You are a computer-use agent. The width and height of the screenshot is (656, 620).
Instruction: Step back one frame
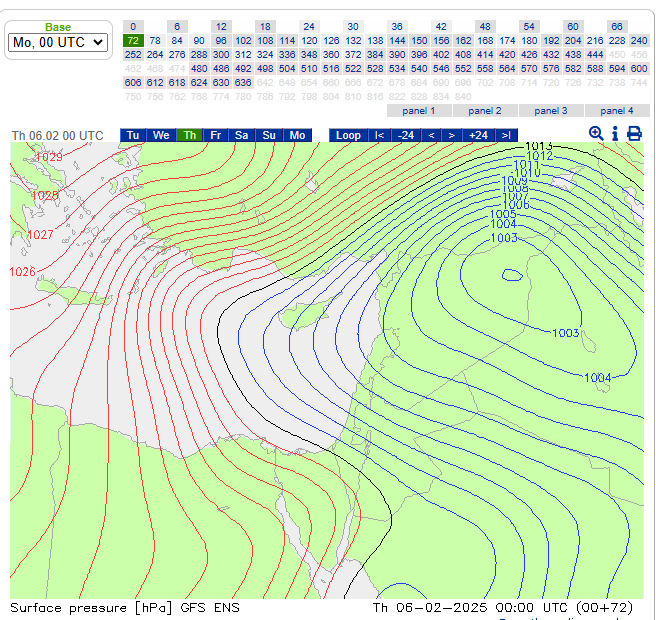tap(431, 135)
